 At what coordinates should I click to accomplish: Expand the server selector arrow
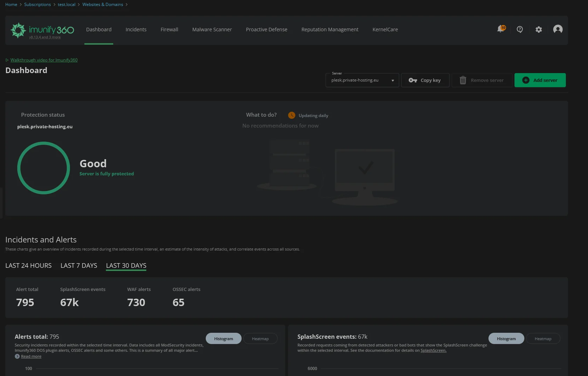point(393,80)
